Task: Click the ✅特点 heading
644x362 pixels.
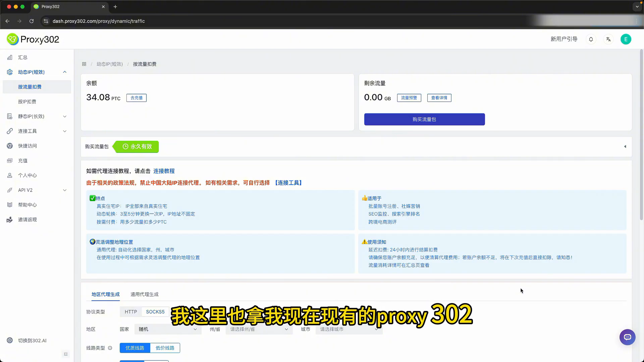Action: 97,198
